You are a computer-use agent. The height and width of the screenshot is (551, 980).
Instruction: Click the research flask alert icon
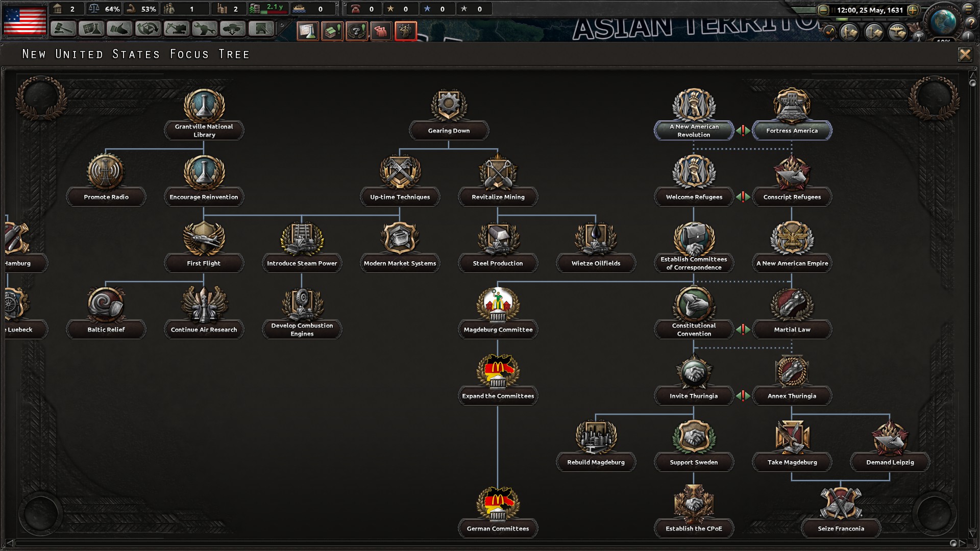[x=308, y=31]
